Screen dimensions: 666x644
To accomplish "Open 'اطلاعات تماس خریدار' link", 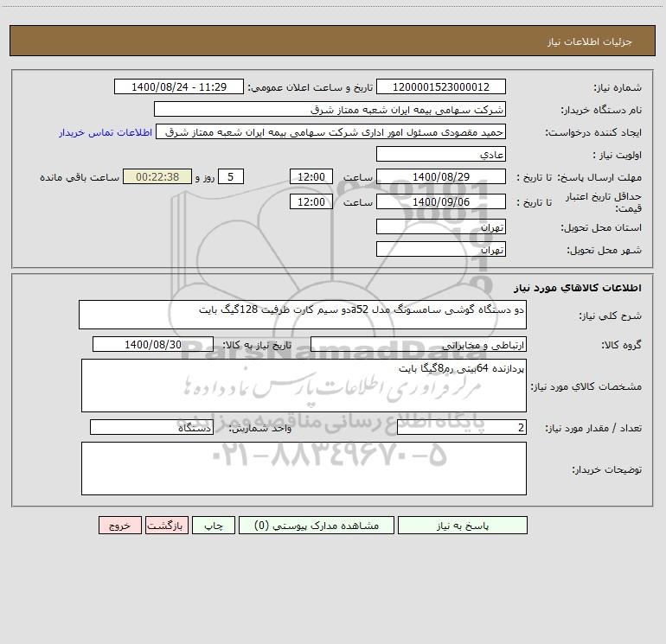I will coord(106,132).
